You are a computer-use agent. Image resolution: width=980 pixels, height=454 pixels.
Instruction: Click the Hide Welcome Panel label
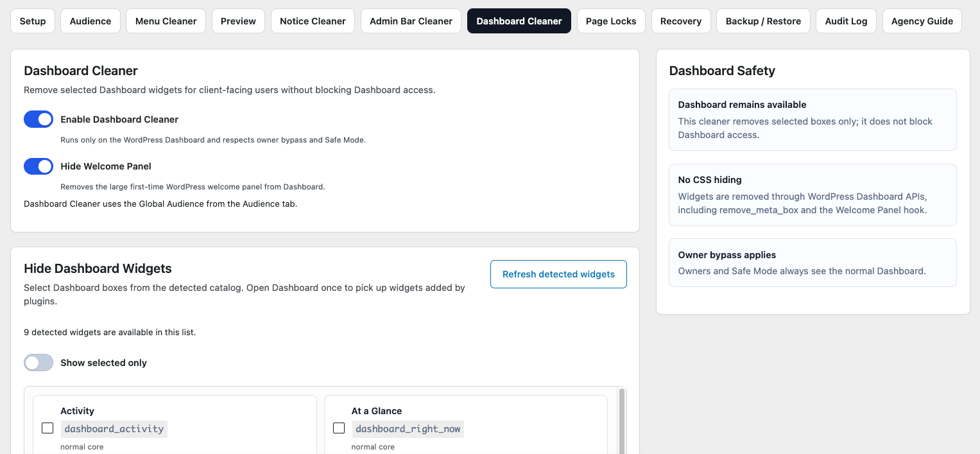(106, 166)
